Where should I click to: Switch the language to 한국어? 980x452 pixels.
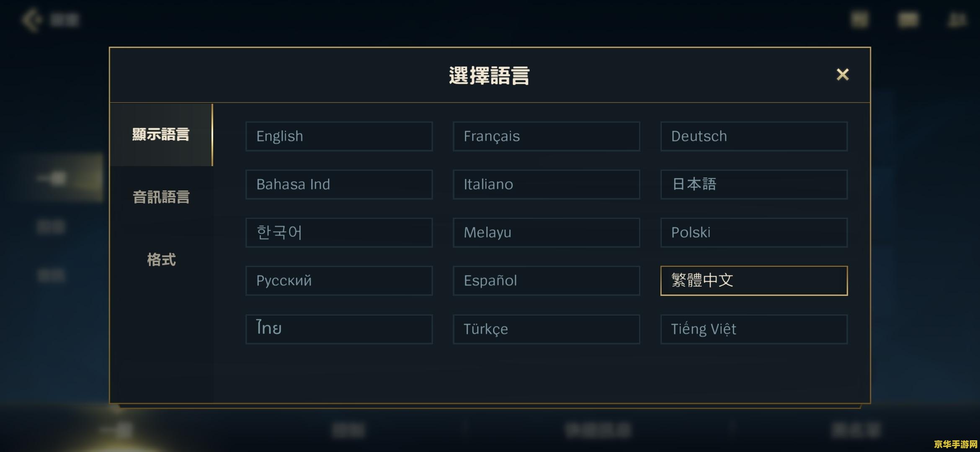pos(339,233)
